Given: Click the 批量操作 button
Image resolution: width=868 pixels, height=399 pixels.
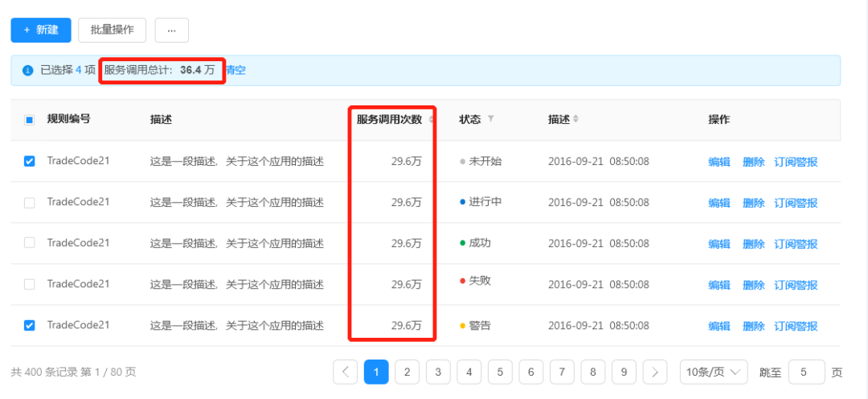Looking at the screenshot, I should 113,30.
